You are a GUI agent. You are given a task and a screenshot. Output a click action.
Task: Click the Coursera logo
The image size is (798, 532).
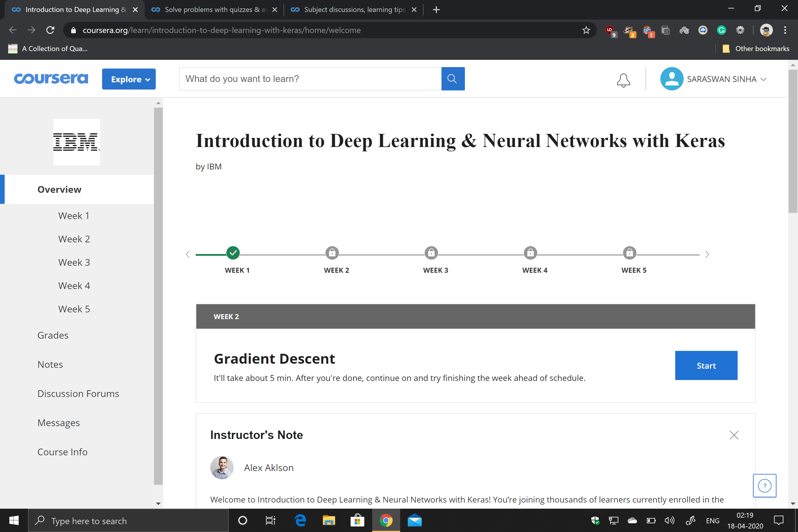[x=51, y=79]
